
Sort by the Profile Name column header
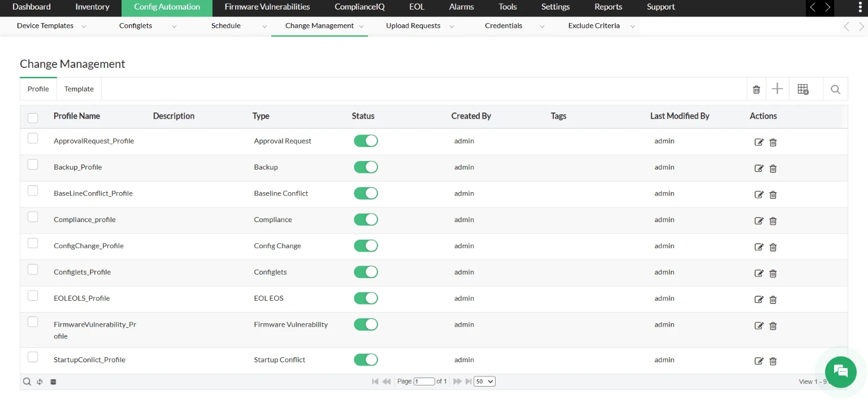tap(77, 116)
